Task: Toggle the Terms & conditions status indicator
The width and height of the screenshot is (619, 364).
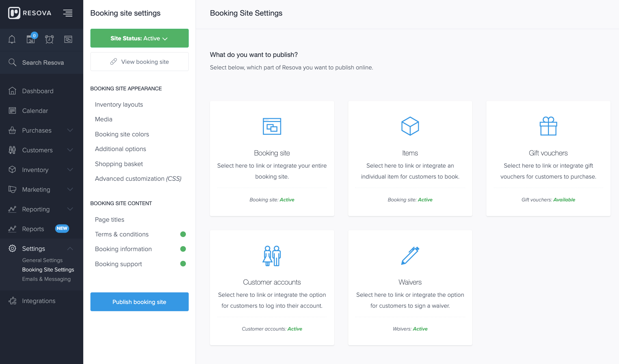Action: pyautogui.click(x=183, y=234)
